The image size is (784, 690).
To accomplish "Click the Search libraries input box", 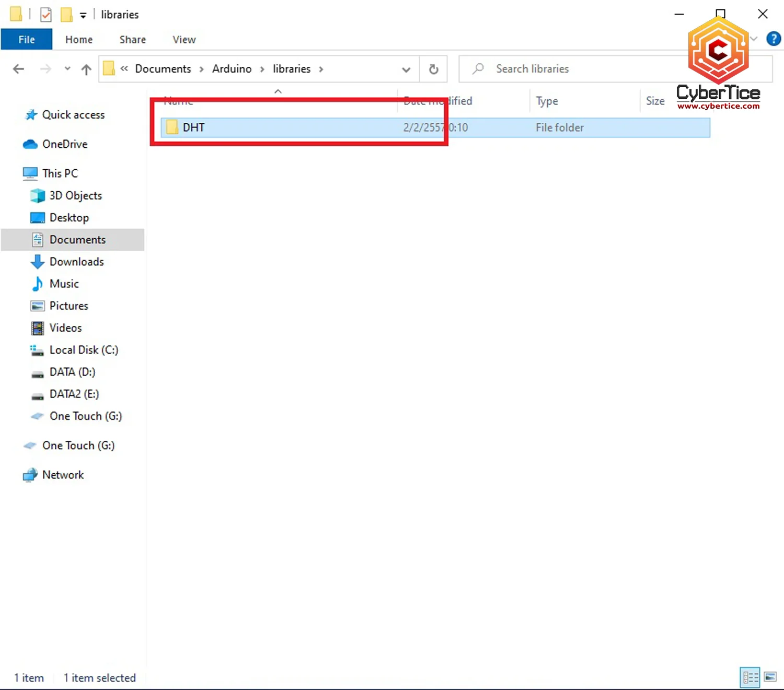I will tap(575, 69).
